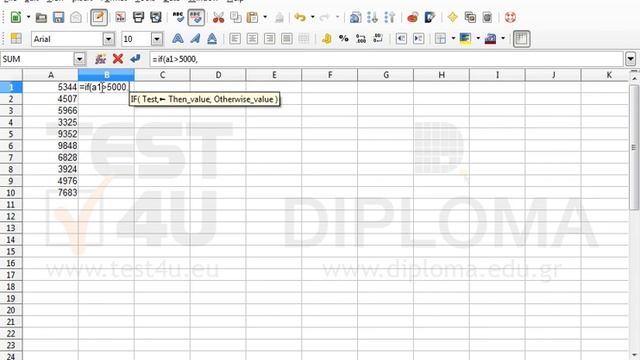Image resolution: width=640 pixels, height=360 pixels.
Task: Toggle bold formatting
Action: [x=178, y=39]
